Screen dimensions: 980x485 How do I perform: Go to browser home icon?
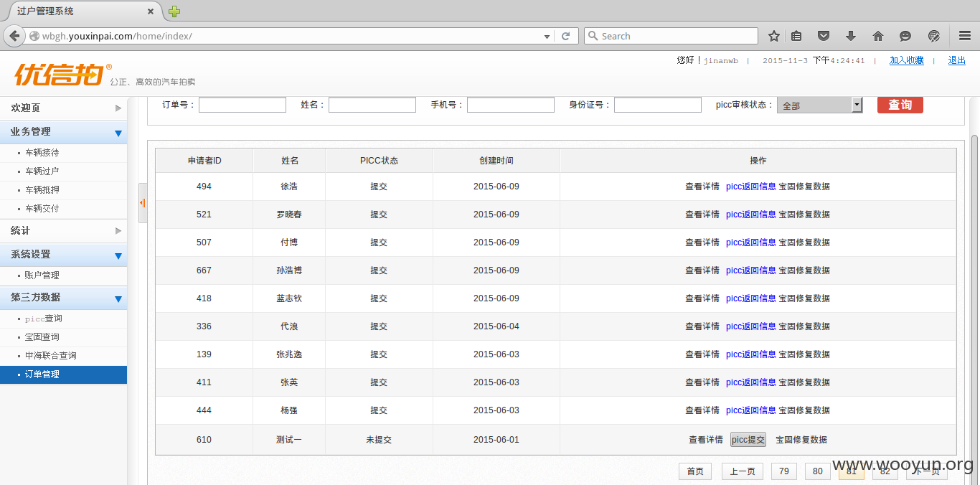coord(878,36)
